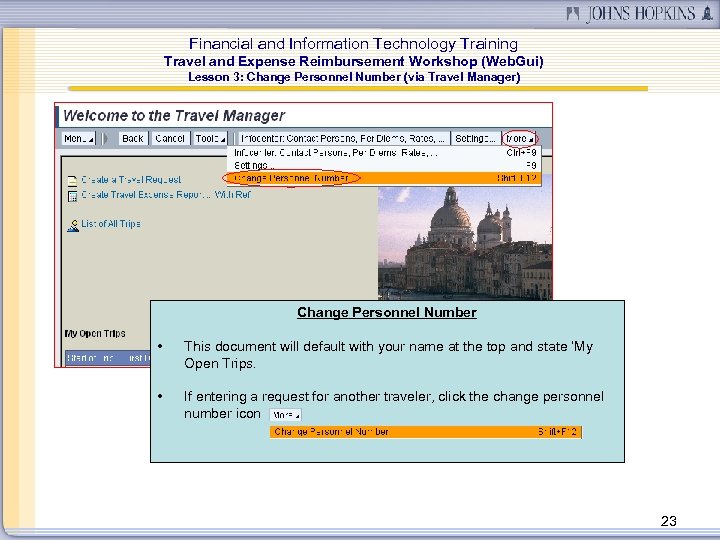Viewport: 720px width, 540px height.
Task: Open the Menu dropdown button
Action: coord(79,138)
